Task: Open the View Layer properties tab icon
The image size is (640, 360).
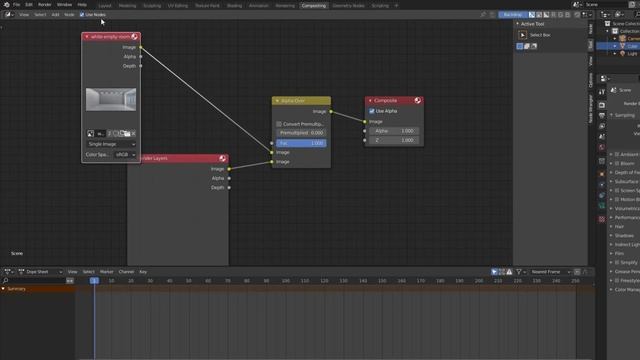Action: pyautogui.click(x=602, y=126)
